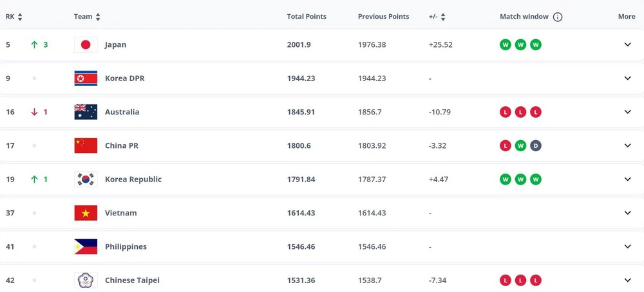Expand the Chinese Taipei row chevron
This screenshot has width=644, height=292.
(x=627, y=280)
